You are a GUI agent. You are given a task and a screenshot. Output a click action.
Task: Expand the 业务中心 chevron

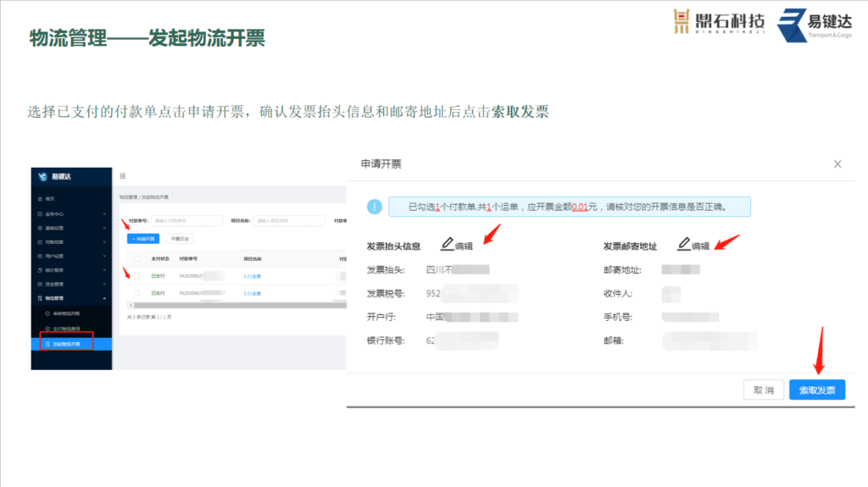point(104,213)
